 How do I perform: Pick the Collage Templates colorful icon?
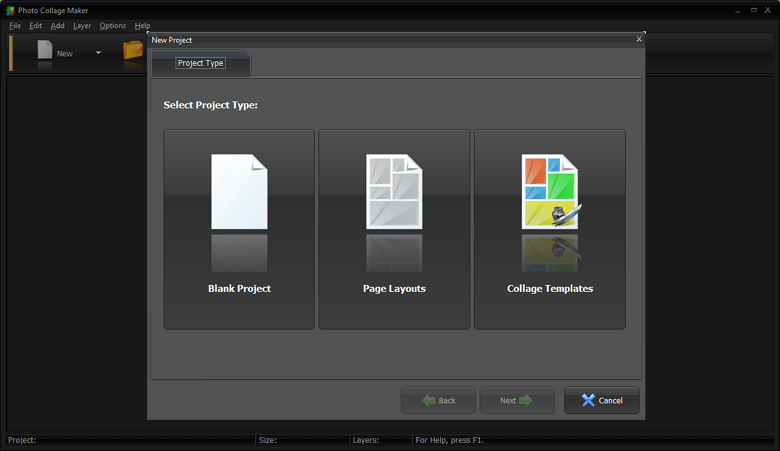click(x=551, y=191)
